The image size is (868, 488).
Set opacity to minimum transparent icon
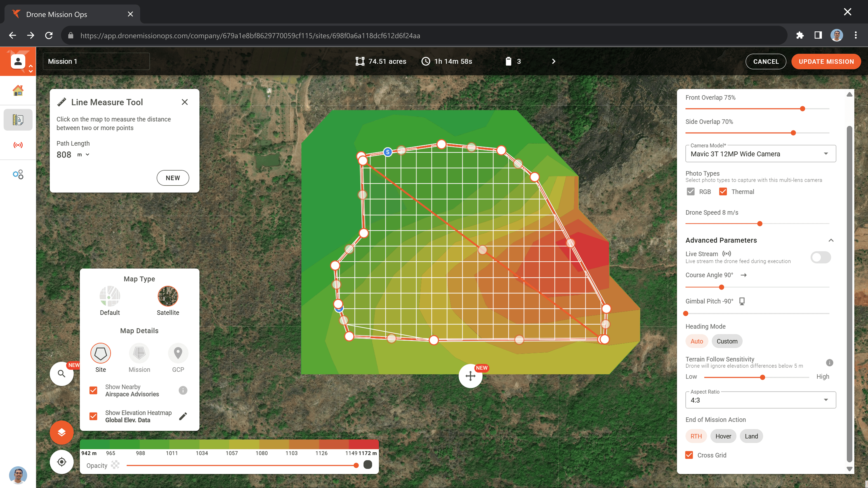click(x=115, y=465)
